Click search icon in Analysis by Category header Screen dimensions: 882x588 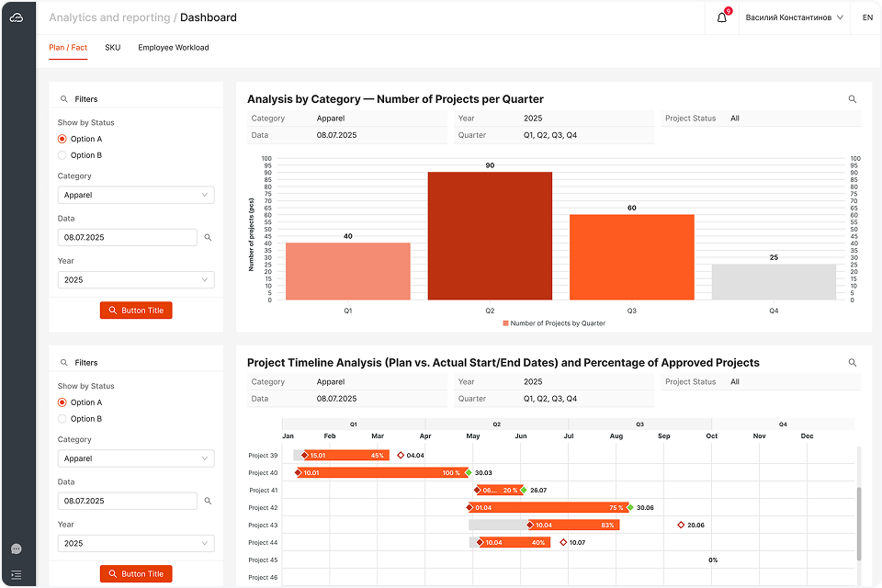852,99
